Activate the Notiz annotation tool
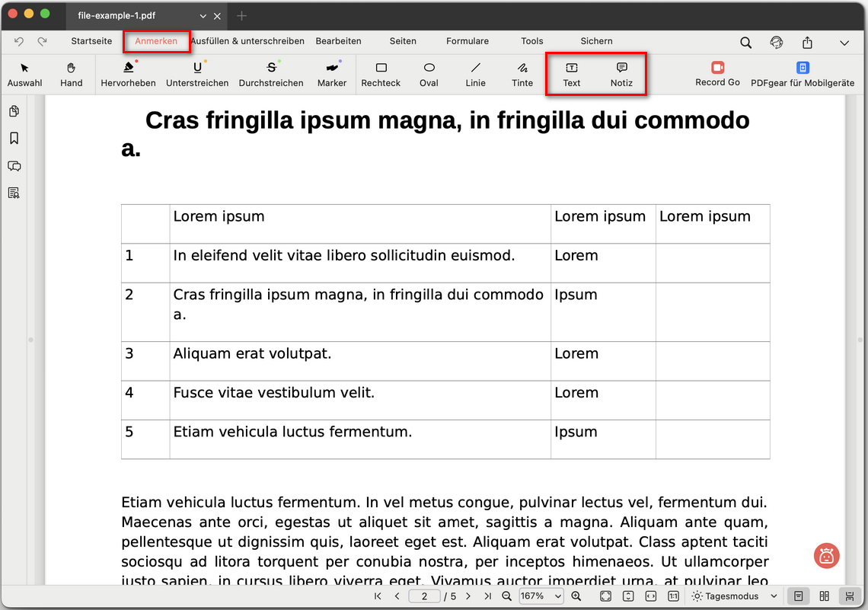868x610 pixels. pyautogui.click(x=621, y=74)
